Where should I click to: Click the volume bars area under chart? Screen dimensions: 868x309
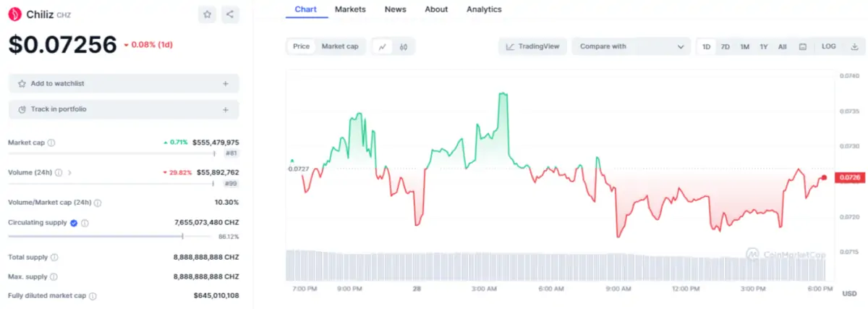(556, 266)
